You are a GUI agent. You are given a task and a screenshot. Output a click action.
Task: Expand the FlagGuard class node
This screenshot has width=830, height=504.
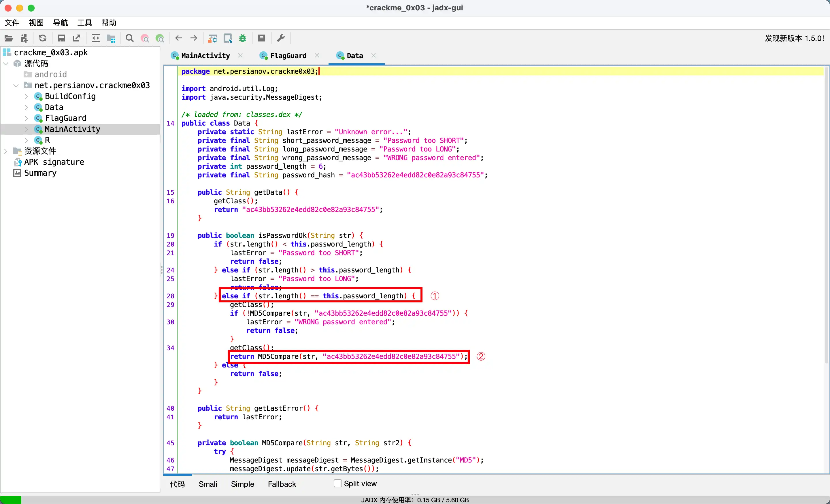(26, 118)
